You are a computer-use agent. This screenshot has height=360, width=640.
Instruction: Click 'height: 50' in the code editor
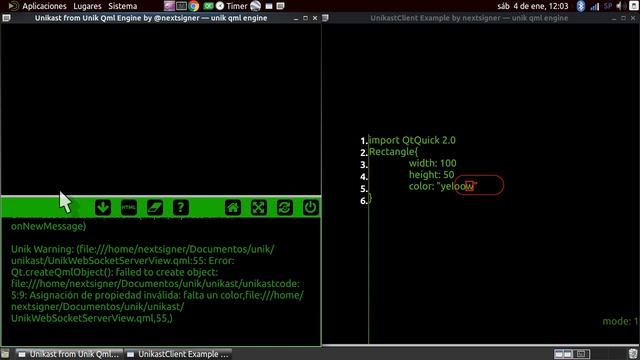click(x=431, y=175)
